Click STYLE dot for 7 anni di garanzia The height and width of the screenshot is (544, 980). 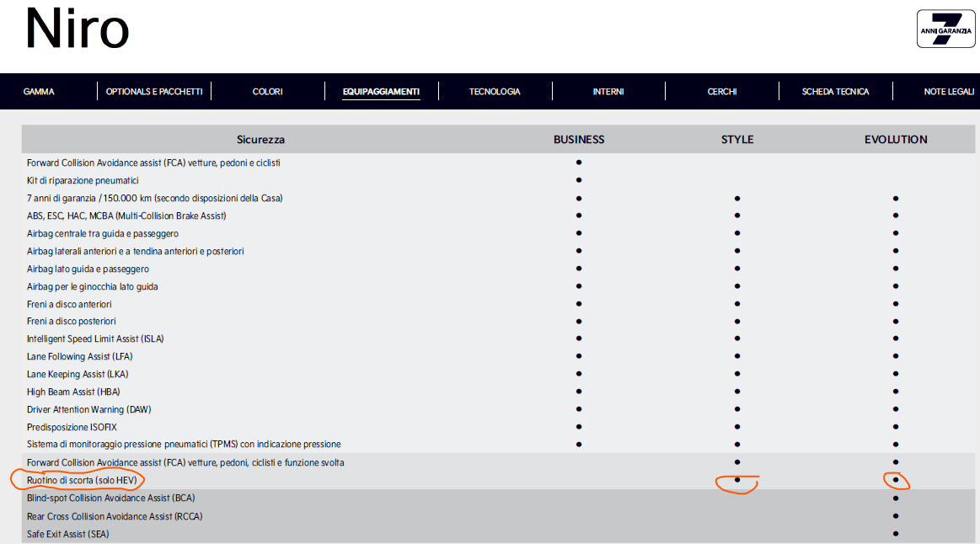[x=737, y=199]
